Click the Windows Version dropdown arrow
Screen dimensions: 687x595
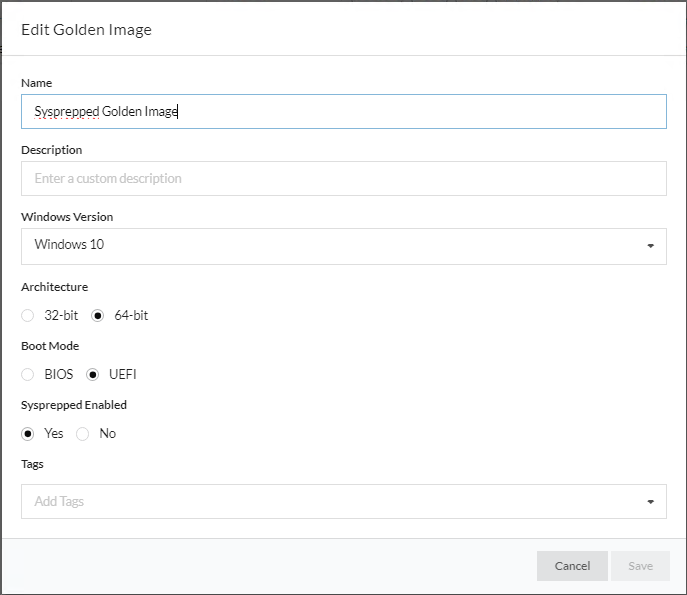[x=650, y=246]
